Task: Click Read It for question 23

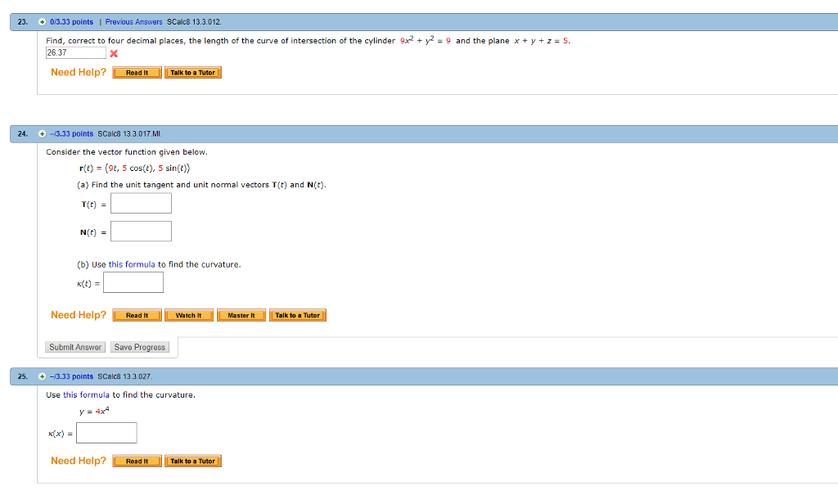Action: click(x=136, y=72)
